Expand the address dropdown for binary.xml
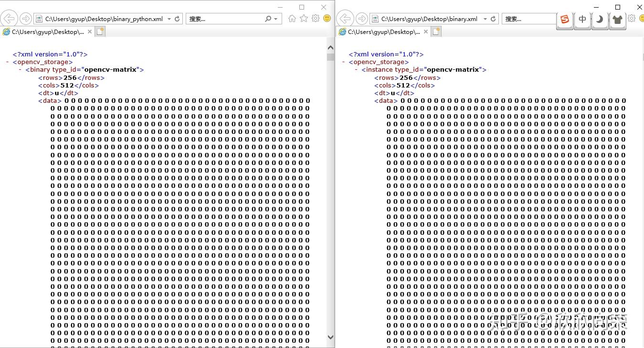This screenshot has width=644, height=348. pos(485,19)
